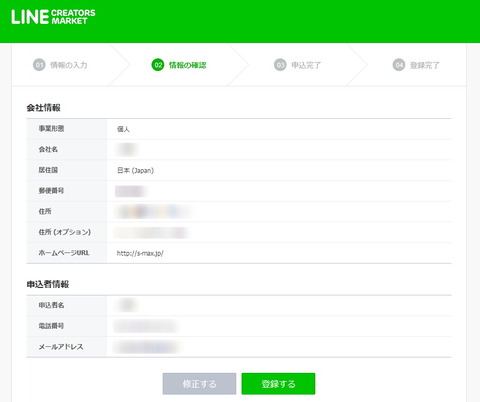This screenshot has width=480, height=402.
Task: Select step 04 登録完了
Action: 416,65
